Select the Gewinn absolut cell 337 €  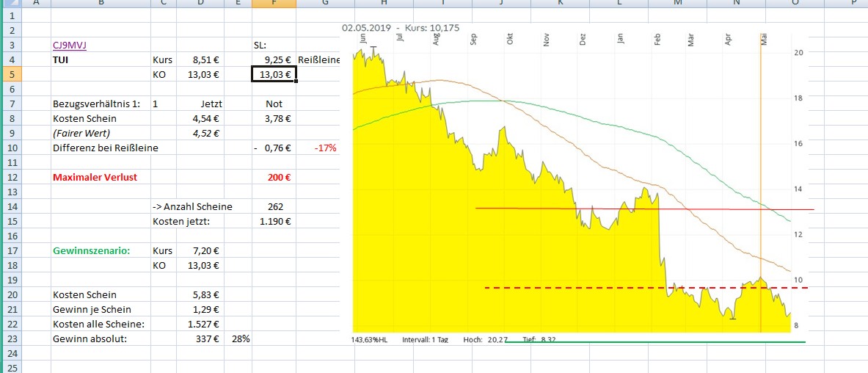point(200,339)
